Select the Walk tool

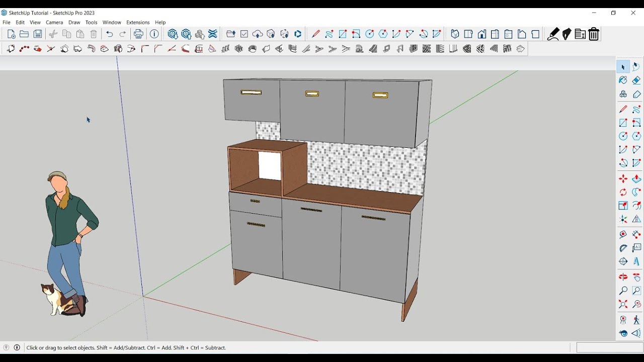tap(636, 320)
